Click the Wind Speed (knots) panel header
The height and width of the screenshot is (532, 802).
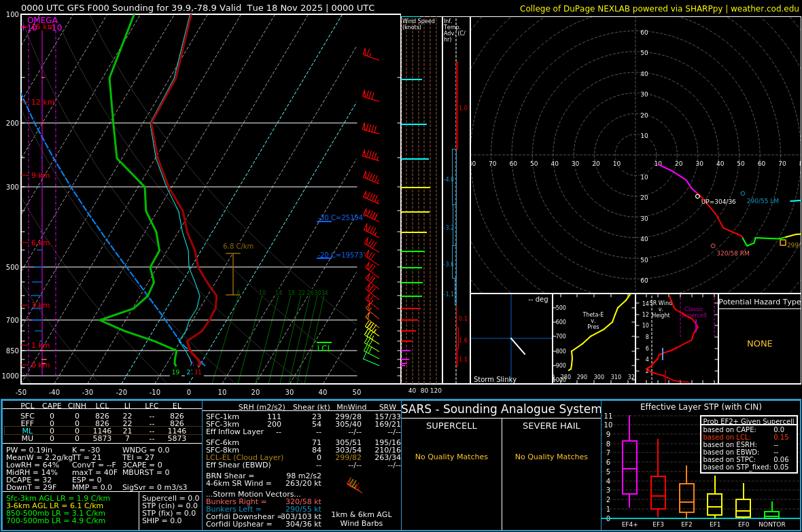[x=419, y=24]
